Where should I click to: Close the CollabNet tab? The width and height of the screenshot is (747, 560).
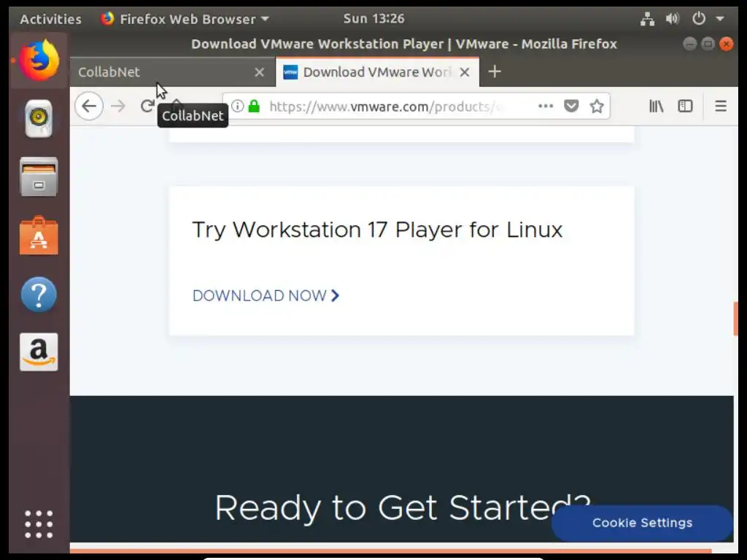[259, 72]
